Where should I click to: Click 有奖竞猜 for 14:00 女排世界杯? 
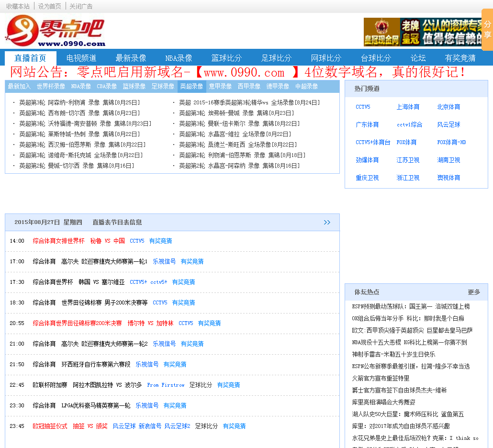(x=161, y=241)
